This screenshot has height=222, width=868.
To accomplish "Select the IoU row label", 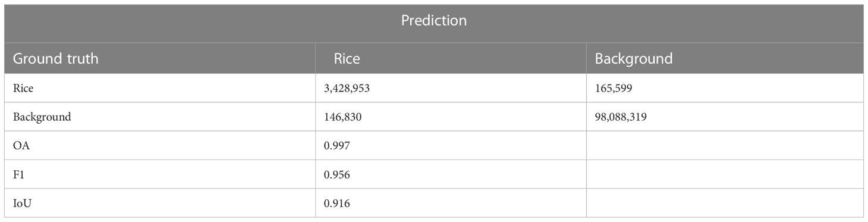I will pos(21,204).
